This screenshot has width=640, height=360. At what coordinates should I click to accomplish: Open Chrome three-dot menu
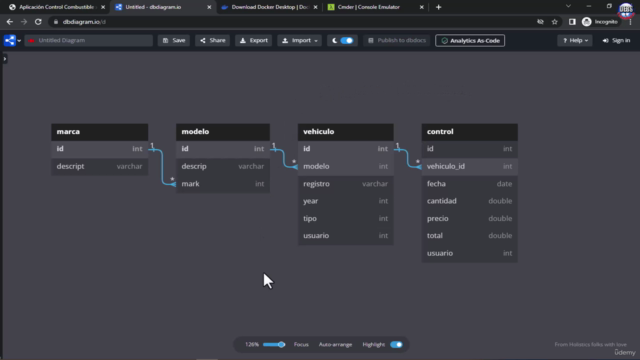coord(631,22)
